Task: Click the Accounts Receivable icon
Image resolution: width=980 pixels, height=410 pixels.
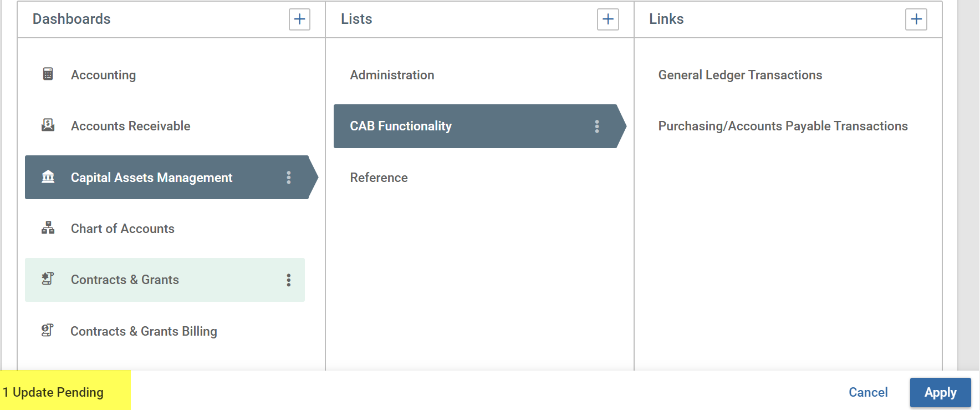Action: coord(48,125)
